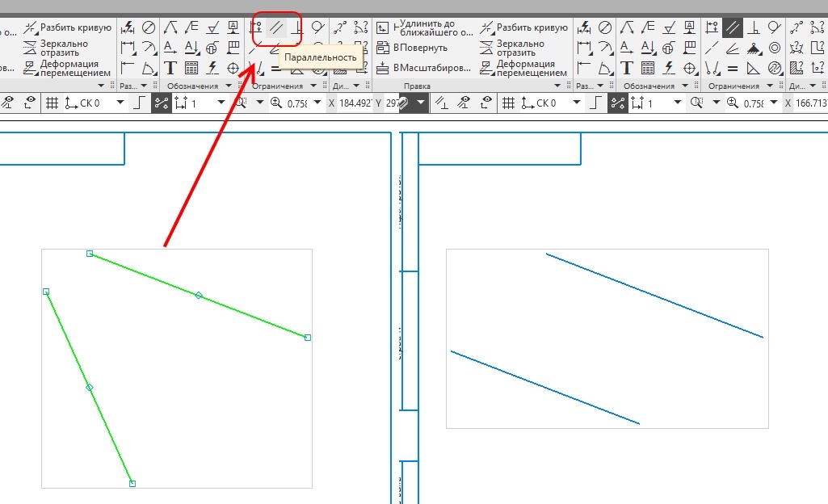Open the СК 0 coordinate system dropdown on the left

pos(120,103)
